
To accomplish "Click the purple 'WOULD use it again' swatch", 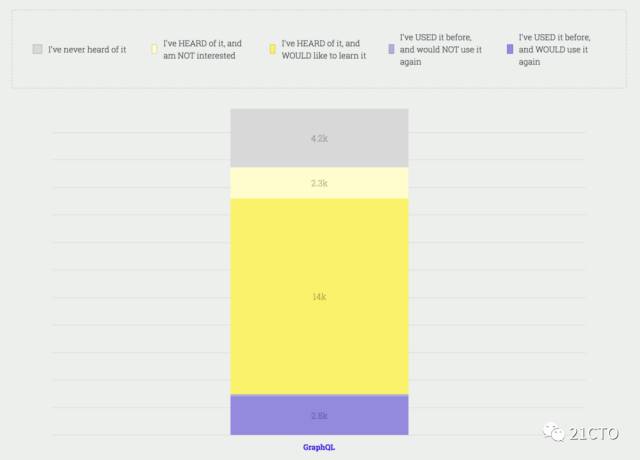I will (510, 49).
